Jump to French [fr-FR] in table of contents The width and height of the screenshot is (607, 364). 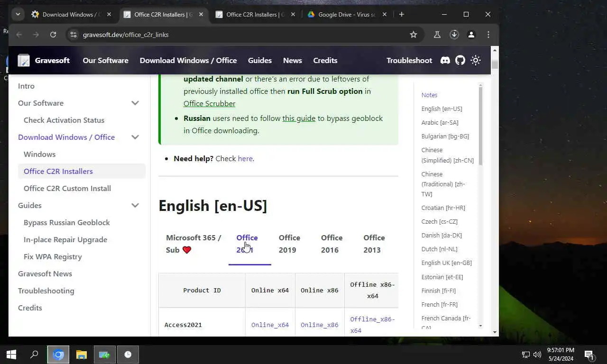[439, 304]
